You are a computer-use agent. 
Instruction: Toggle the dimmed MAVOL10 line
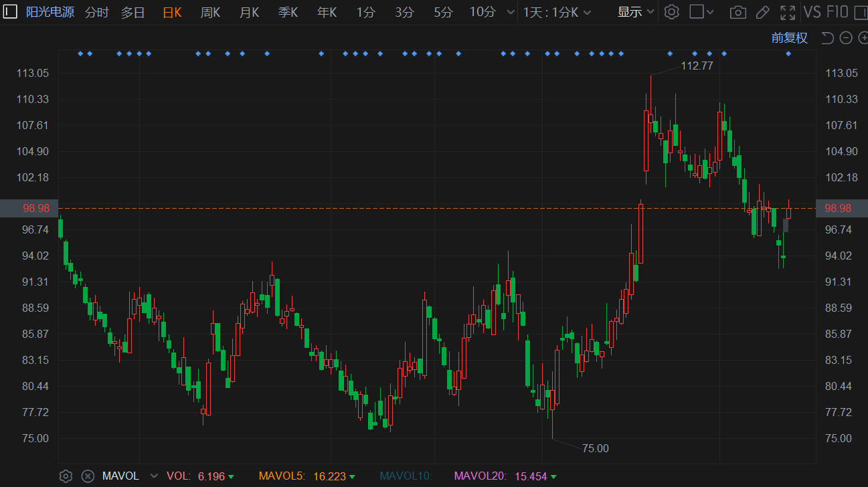point(406,476)
